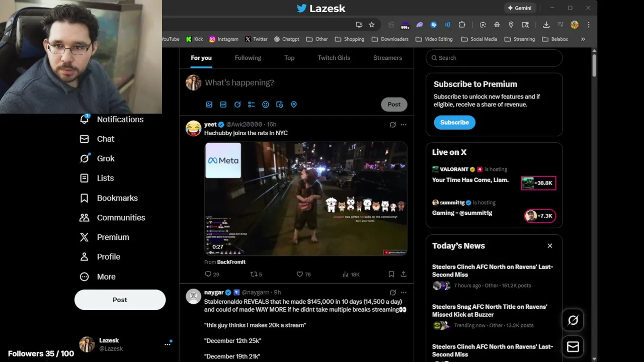Screen dimensions: 644x362
Task: Open Chatgpt bookmark
Action: point(286,39)
